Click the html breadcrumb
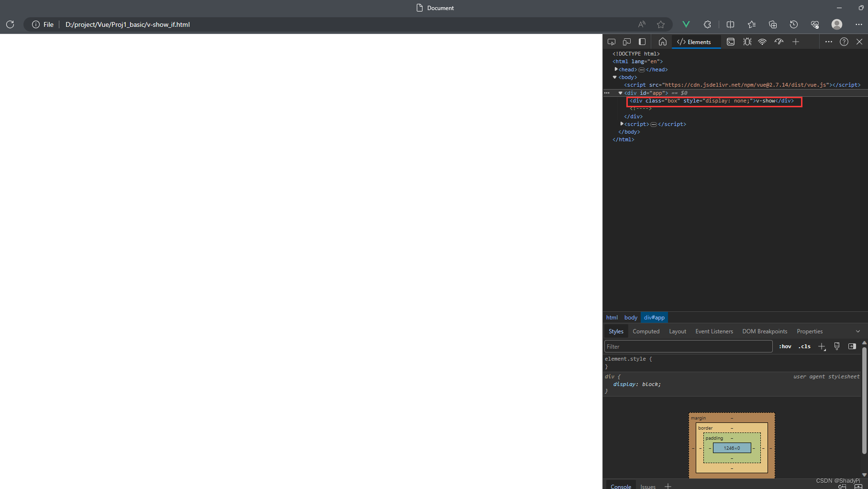Image resolution: width=868 pixels, height=489 pixels. pos(612,318)
